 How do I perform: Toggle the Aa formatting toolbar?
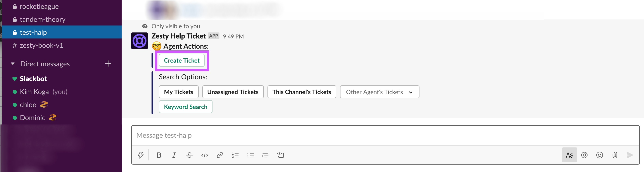(569, 155)
